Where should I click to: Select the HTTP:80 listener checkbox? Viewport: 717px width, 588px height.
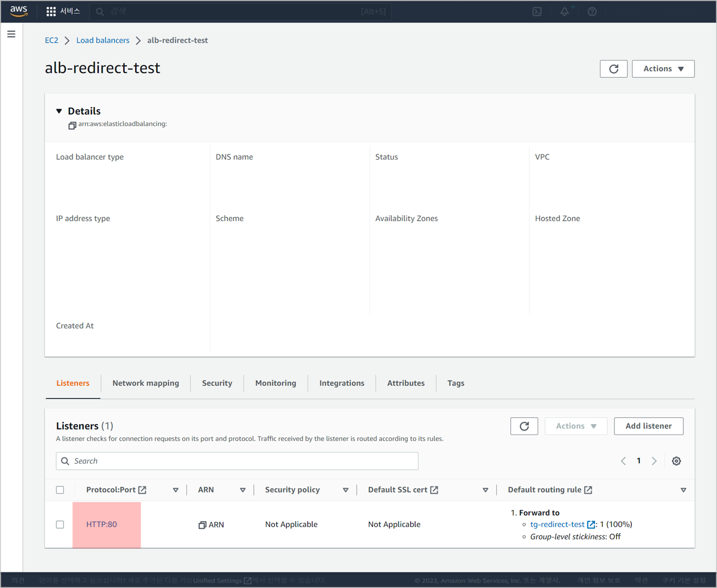pyautogui.click(x=60, y=525)
